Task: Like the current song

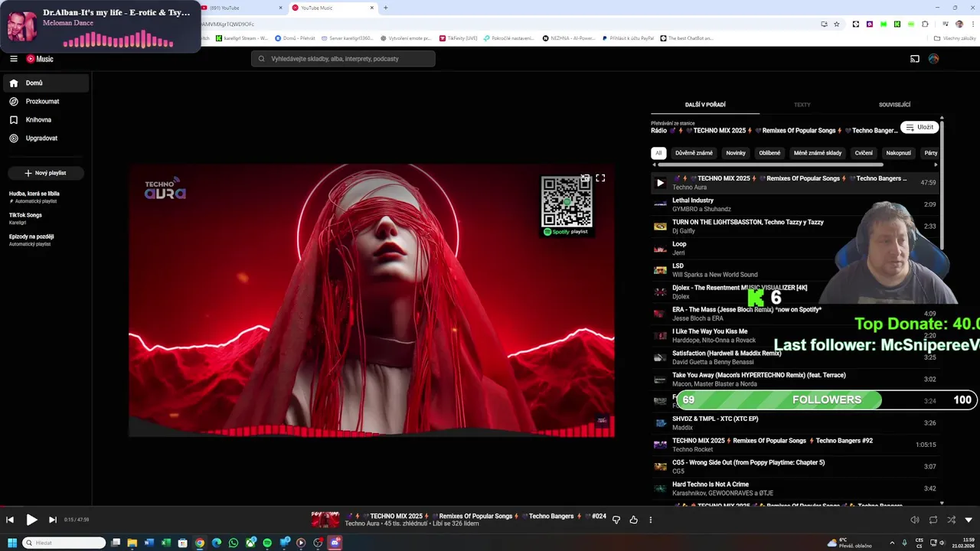Action: [633, 520]
